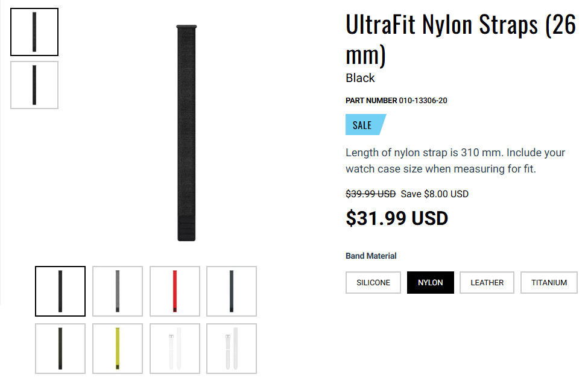
Task: Choose the gray strap color swatch
Action: 118,291
